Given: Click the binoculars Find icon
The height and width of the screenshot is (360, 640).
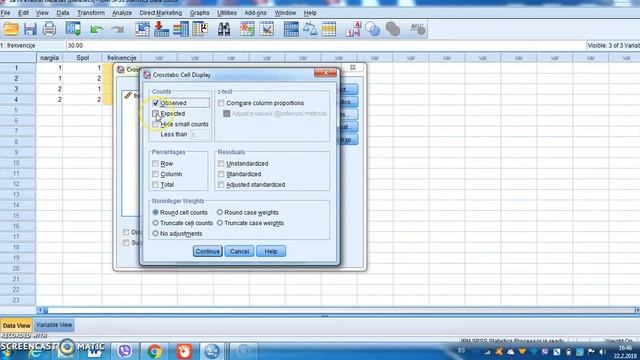Looking at the screenshot, I should pyautogui.click(x=224, y=29).
